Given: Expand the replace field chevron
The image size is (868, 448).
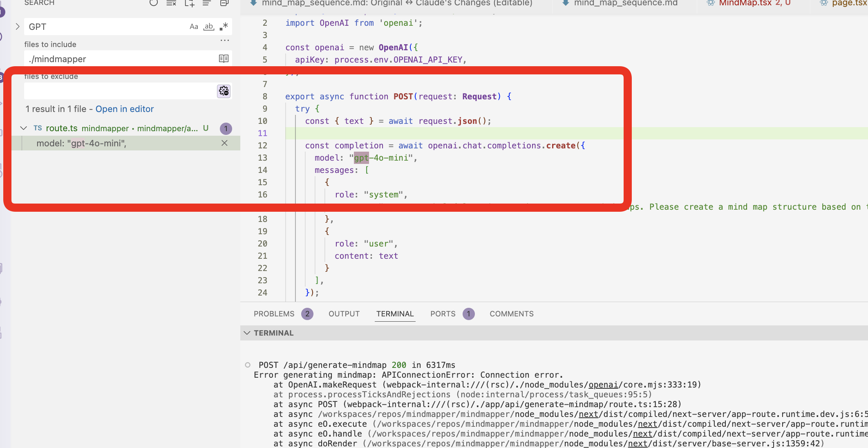Looking at the screenshot, I should point(18,27).
